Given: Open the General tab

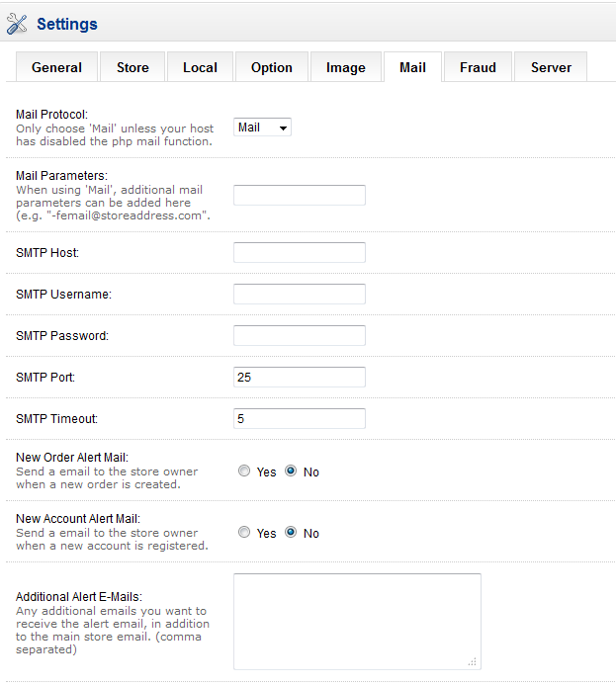Looking at the screenshot, I should tap(56, 67).
